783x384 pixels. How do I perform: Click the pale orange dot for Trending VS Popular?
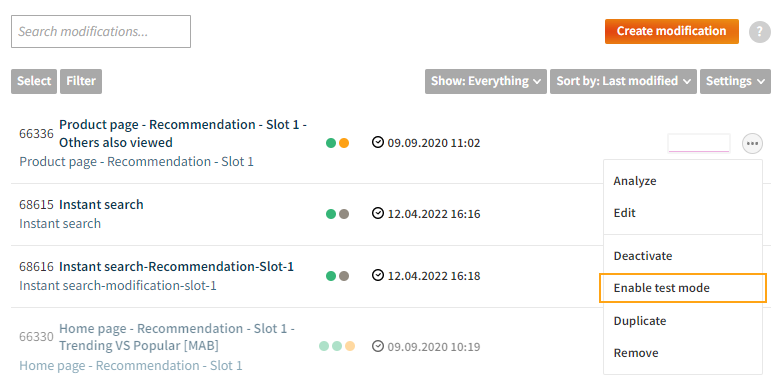[350, 346]
